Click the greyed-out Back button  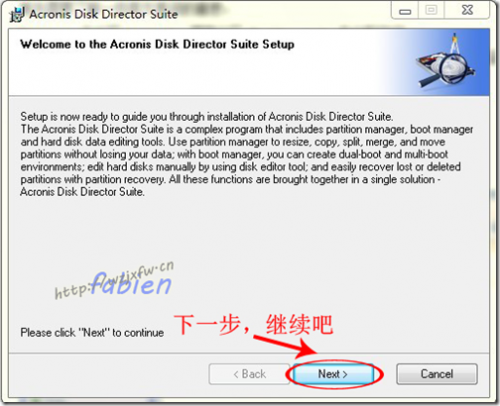coord(249,374)
